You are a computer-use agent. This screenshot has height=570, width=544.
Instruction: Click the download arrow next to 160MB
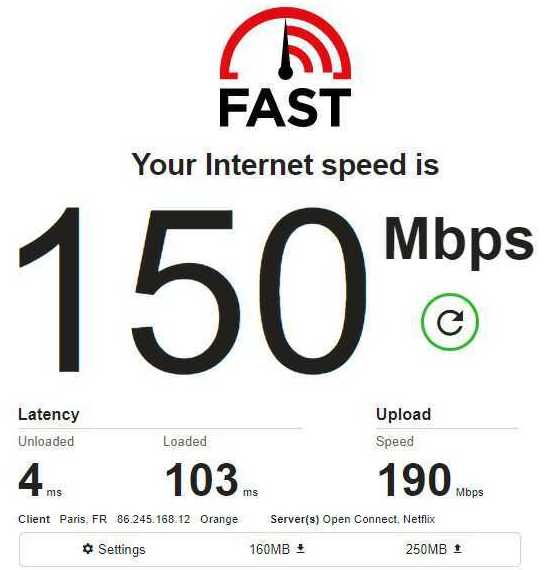[300, 548]
